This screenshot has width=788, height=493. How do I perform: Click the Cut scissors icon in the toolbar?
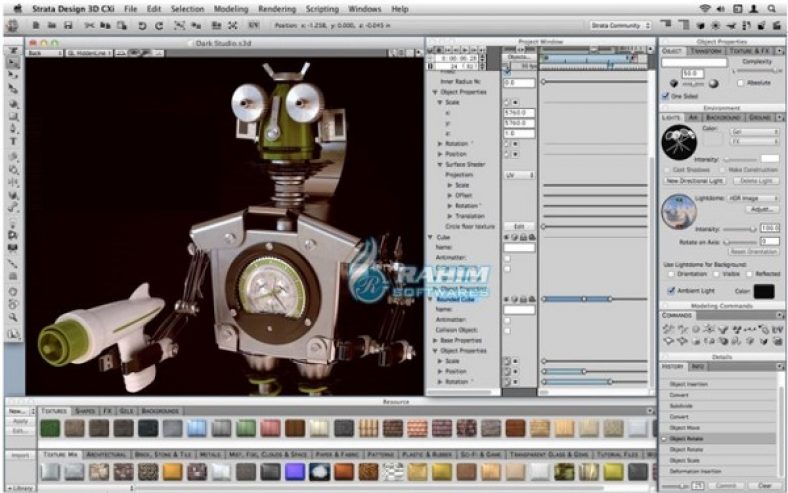coord(91,24)
